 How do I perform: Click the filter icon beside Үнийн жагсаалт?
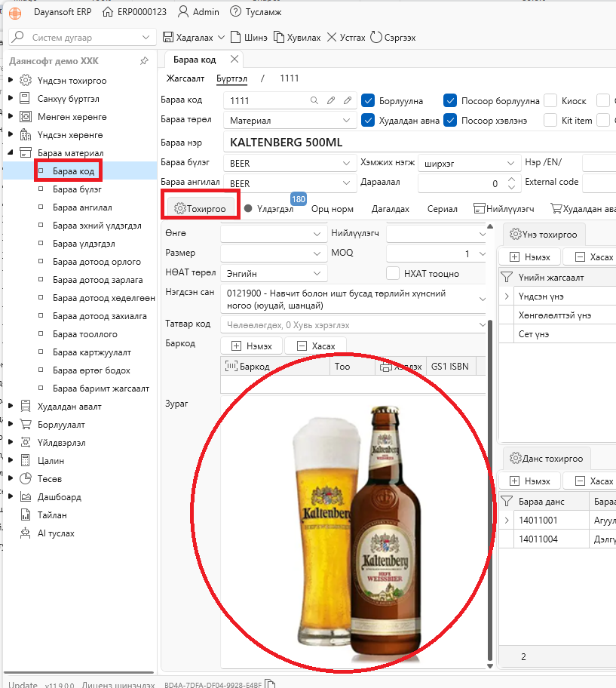pos(507,278)
